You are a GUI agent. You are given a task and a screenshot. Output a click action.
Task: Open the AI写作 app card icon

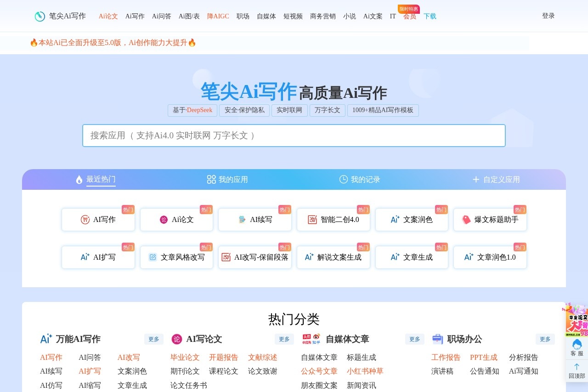point(85,220)
